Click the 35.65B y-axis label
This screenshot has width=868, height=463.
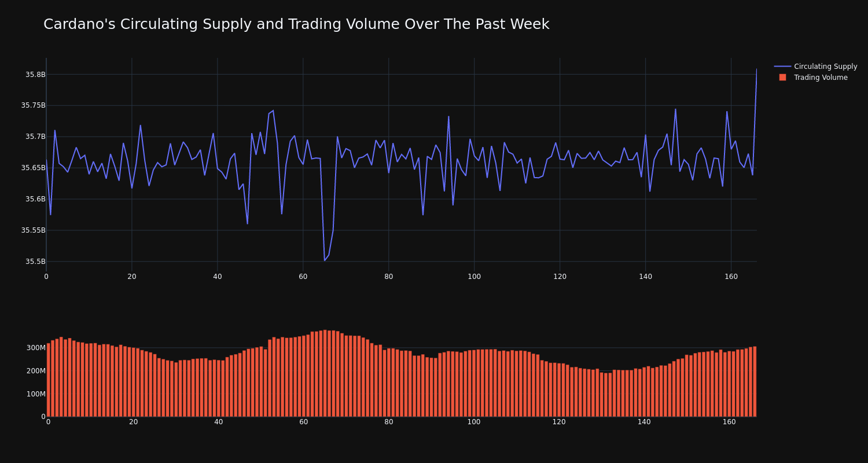pyautogui.click(x=33, y=168)
